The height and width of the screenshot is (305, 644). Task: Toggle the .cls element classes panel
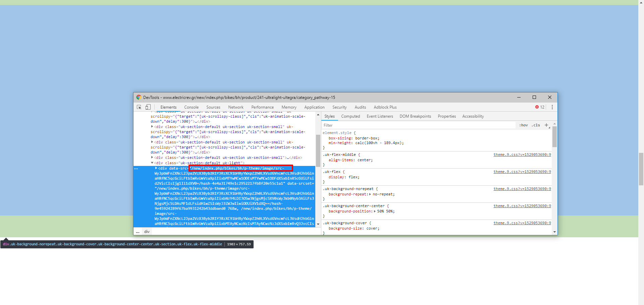pyautogui.click(x=536, y=125)
